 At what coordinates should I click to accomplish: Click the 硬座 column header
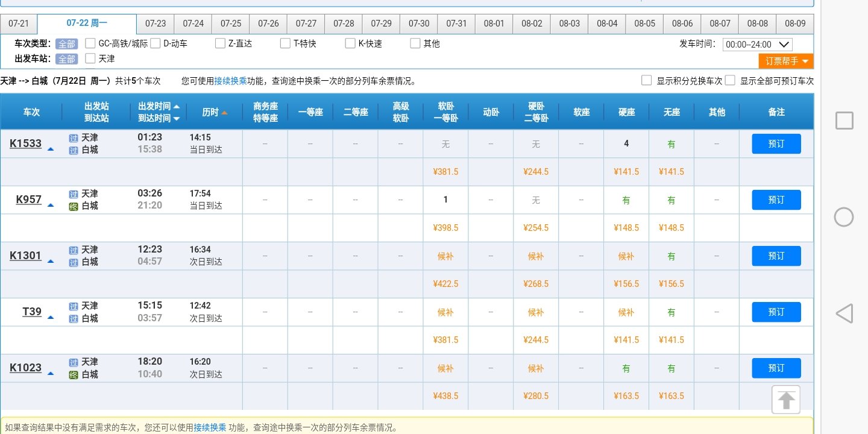626,112
